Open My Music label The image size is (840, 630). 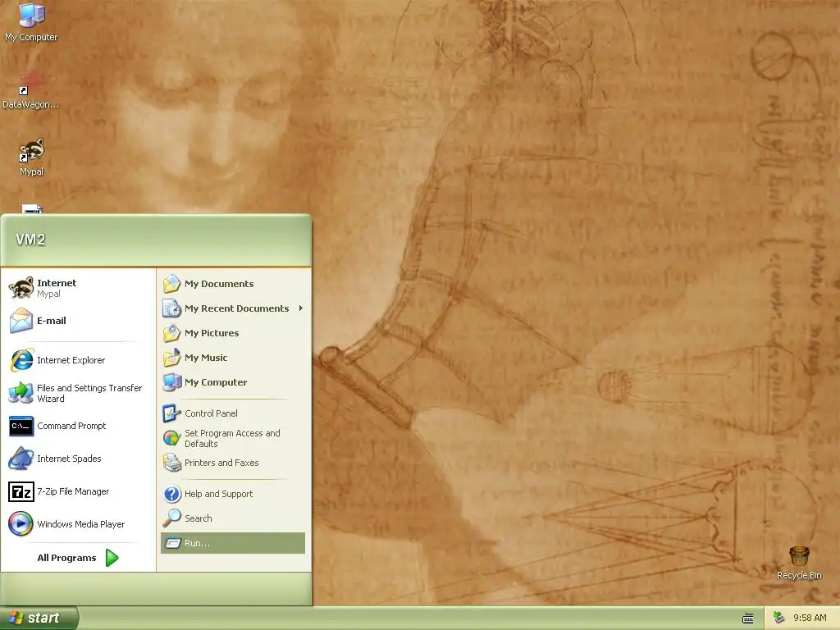point(206,358)
